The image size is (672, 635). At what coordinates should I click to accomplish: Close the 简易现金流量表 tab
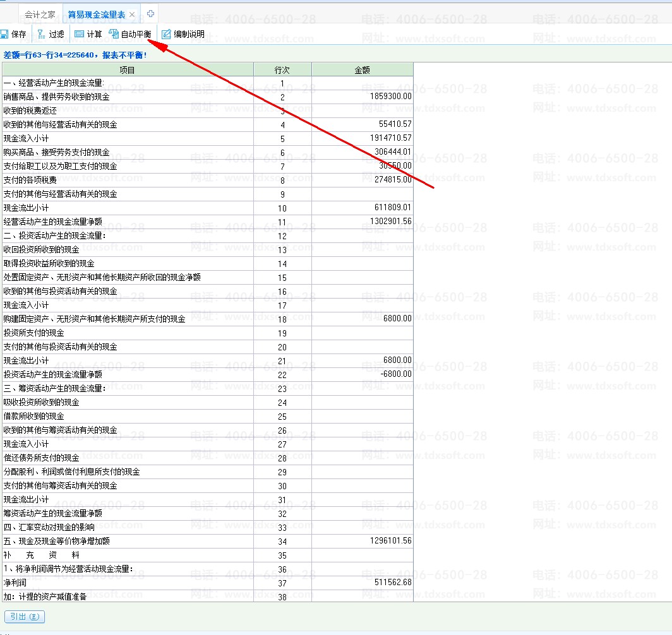click(132, 15)
